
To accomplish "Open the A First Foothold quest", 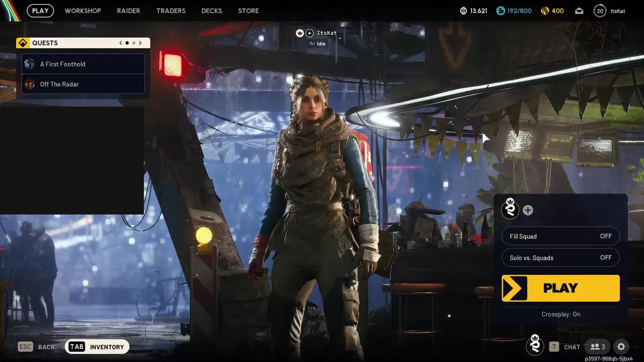I will pos(83,64).
